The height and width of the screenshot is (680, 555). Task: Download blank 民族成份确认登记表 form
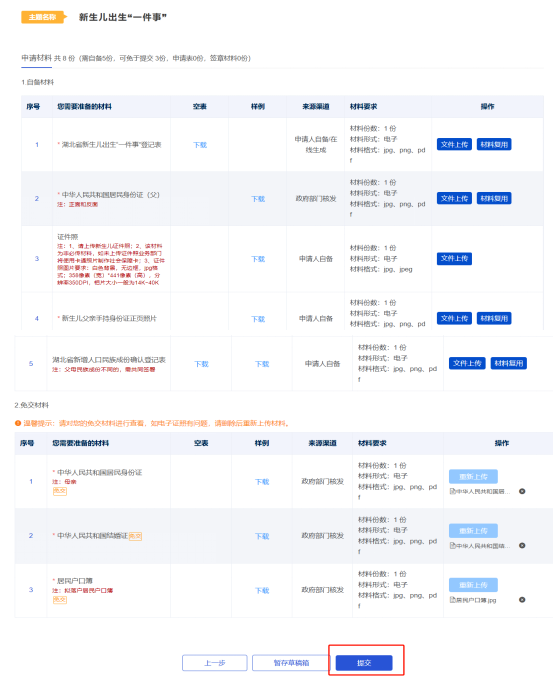pyautogui.click(x=201, y=364)
